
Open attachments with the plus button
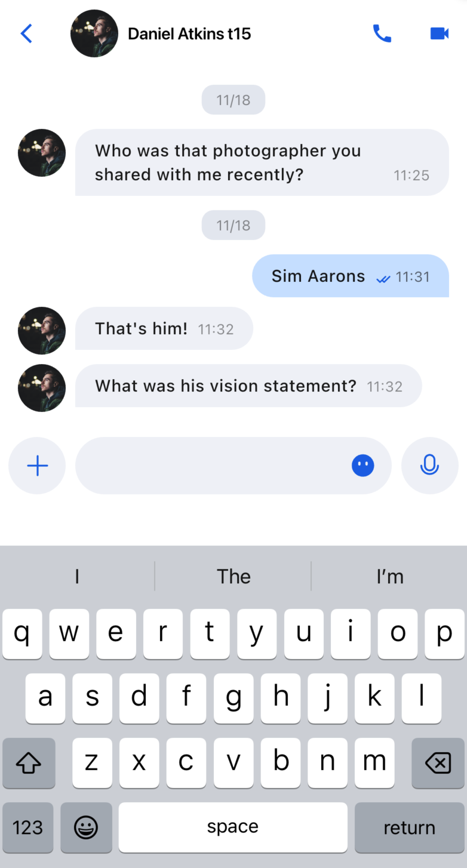(x=37, y=466)
